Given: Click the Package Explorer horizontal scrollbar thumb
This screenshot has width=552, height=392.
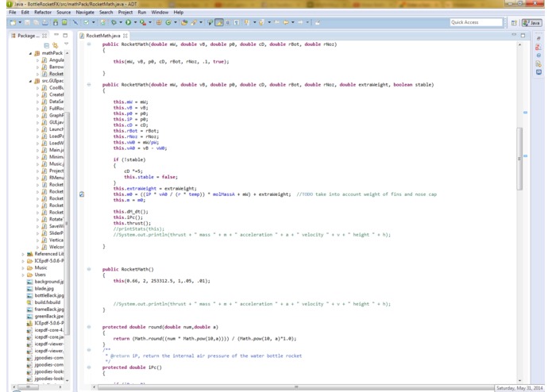Looking at the screenshot, I should [28, 387].
